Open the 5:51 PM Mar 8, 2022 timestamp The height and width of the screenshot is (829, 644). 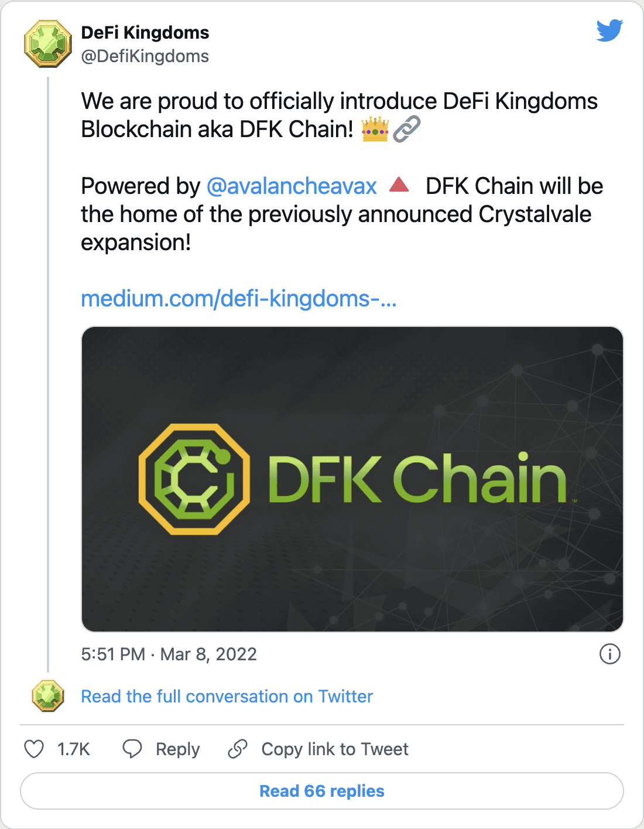[x=169, y=654]
